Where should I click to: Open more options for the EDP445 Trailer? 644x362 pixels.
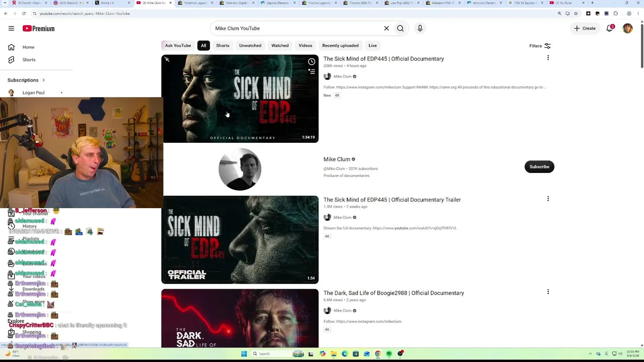(548, 199)
